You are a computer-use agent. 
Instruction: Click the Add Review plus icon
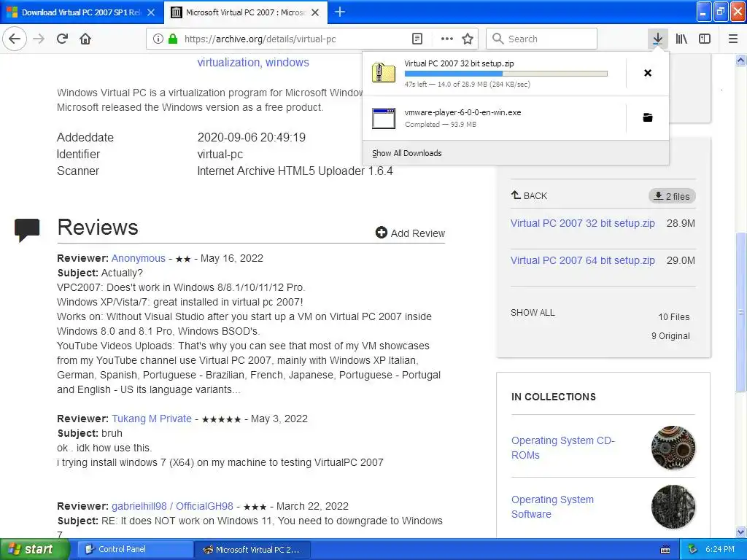[x=381, y=233]
